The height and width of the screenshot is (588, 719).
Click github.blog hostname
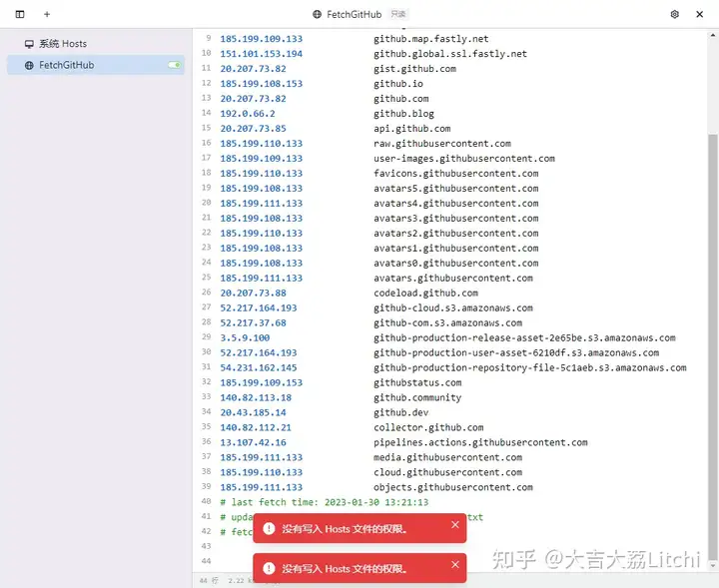pos(403,114)
